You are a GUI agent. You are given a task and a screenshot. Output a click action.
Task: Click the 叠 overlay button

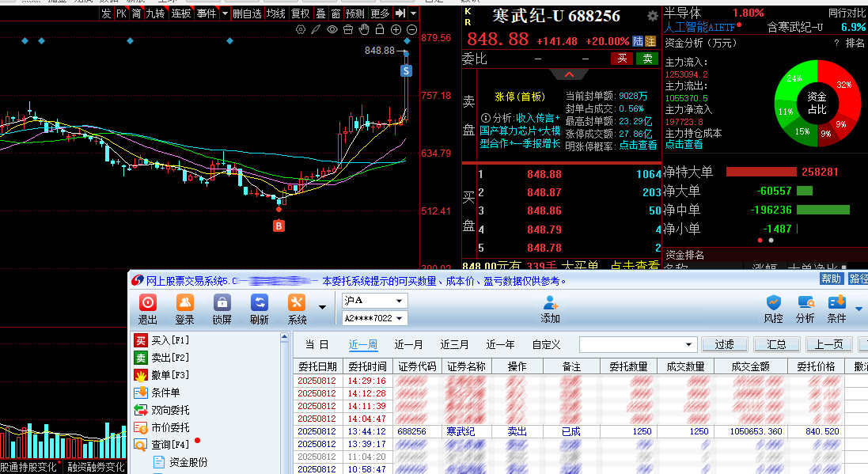[x=321, y=13]
